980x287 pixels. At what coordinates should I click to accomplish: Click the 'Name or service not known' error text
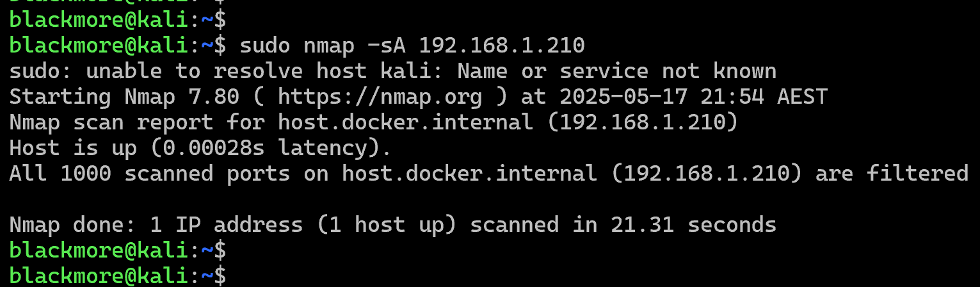point(616,71)
